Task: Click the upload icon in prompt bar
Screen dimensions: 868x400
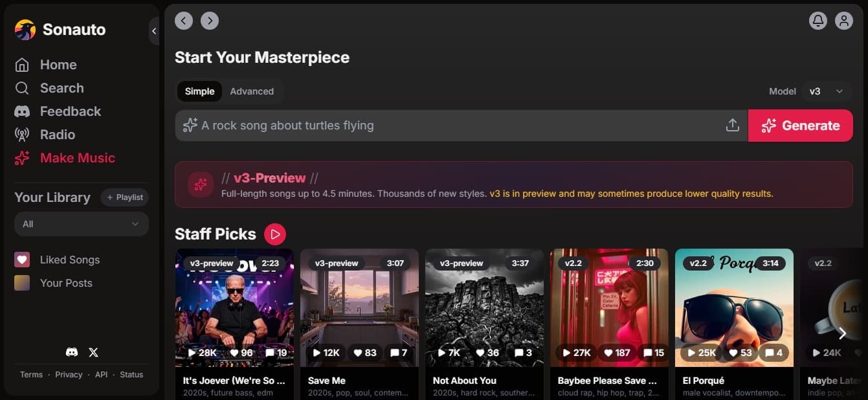Action: (732, 125)
